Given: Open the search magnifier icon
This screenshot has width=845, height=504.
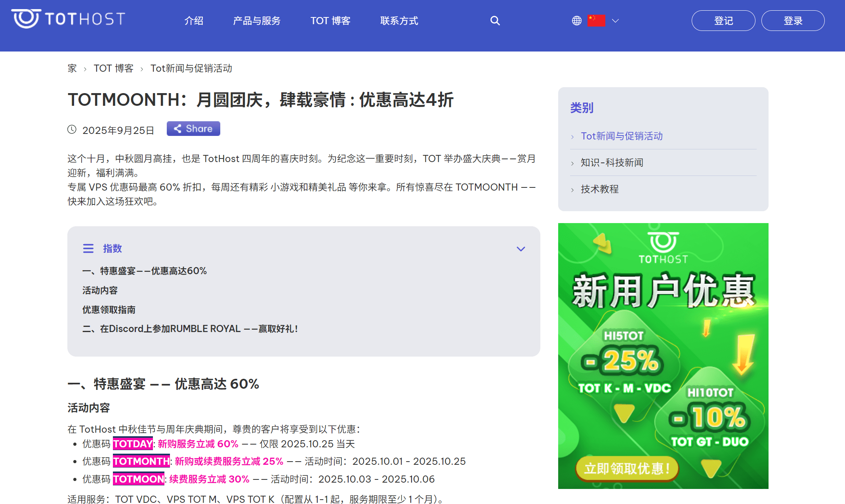Looking at the screenshot, I should pos(495,21).
